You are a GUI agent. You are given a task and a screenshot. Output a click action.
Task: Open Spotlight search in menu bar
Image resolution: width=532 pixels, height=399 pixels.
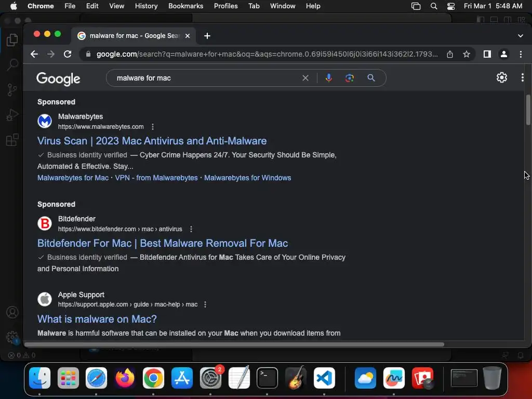pos(434,6)
